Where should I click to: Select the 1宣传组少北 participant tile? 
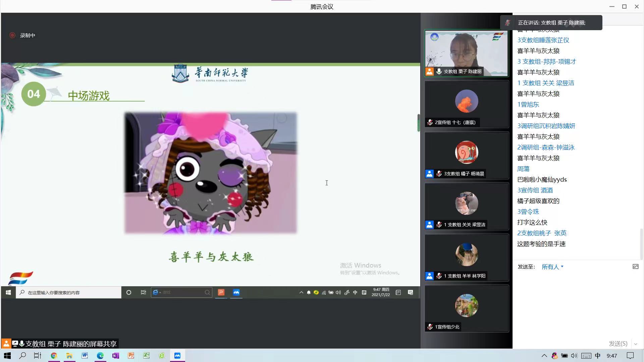[x=467, y=308]
